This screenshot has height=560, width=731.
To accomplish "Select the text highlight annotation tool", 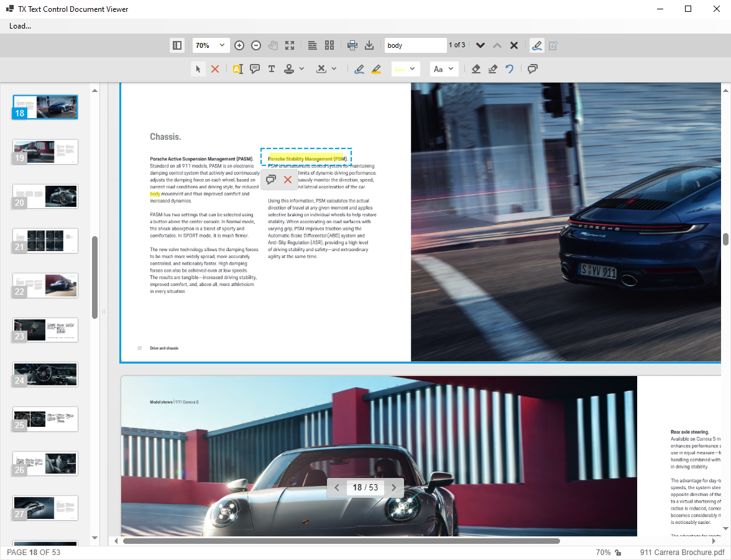I will click(x=237, y=69).
